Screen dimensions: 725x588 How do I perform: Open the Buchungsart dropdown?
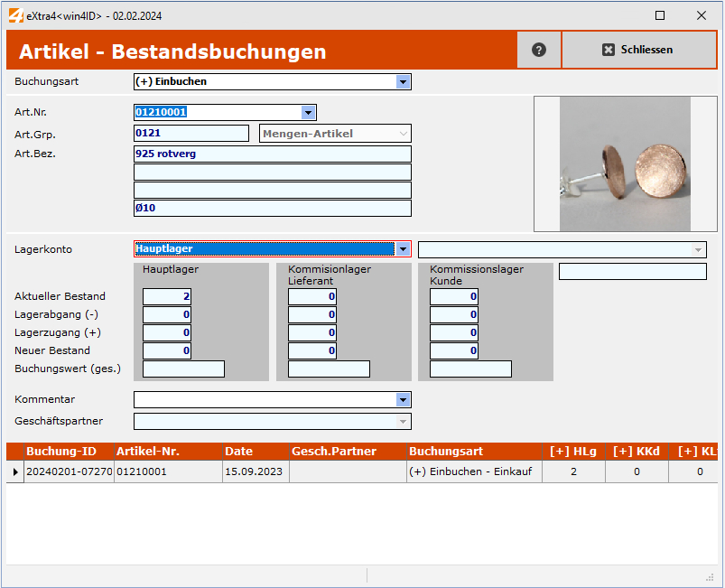404,81
